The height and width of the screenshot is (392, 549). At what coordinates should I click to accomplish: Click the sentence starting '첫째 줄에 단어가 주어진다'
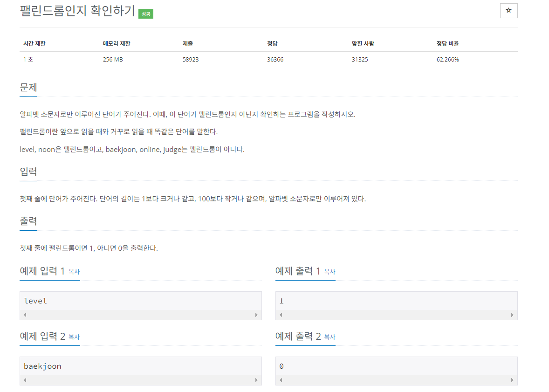pyautogui.click(x=193, y=199)
